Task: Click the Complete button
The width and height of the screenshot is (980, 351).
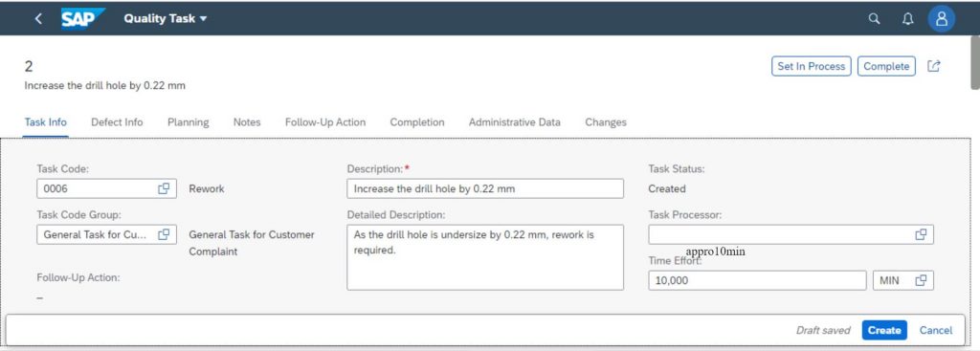Action: click(x=886, y=66)
